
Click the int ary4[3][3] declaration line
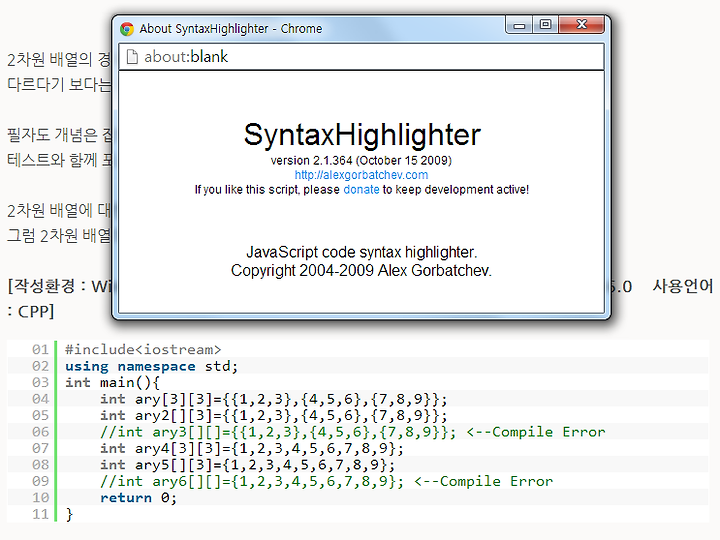[x=252, y=448]
